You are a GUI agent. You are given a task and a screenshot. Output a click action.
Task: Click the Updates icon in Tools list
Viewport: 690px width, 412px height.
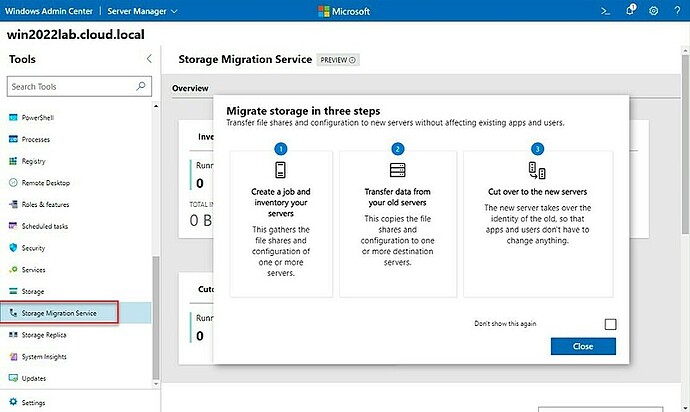click(x=13, y=378)
